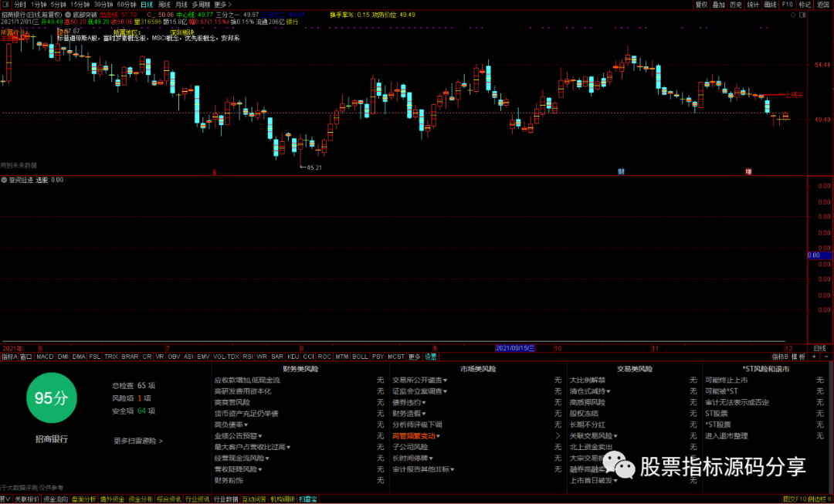
Task: Open the 关联报价 bottom tab
Action: (x=27, y=499)
